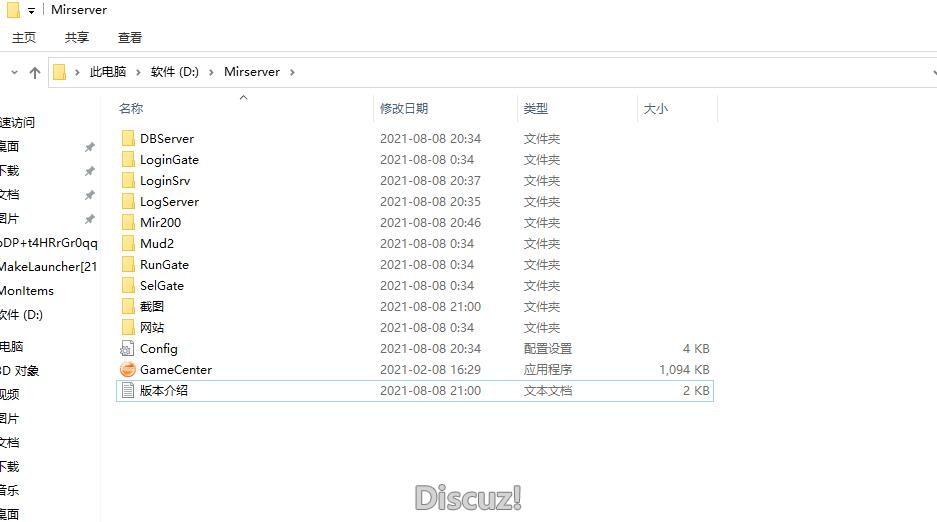Click the first pinned item's pin icon
This screenshot has width=937, height=522.
pyautogui.click(x=90, y=147)
